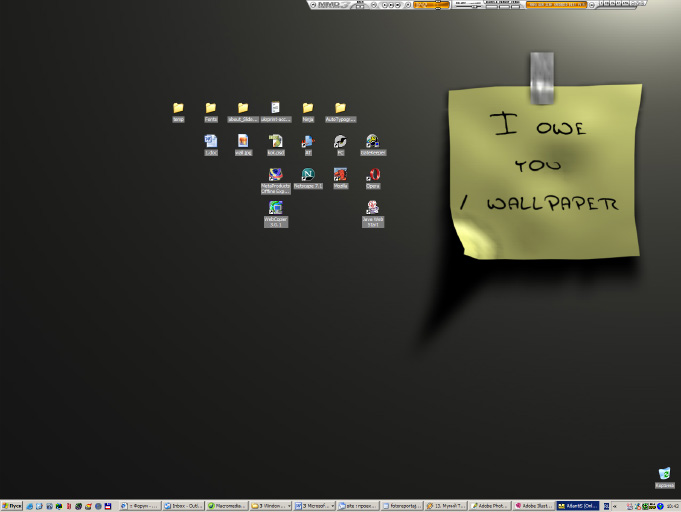Click the floppy disk quick launch icon
The width and height of the screenshot is (681, 512).
(108, 506)
